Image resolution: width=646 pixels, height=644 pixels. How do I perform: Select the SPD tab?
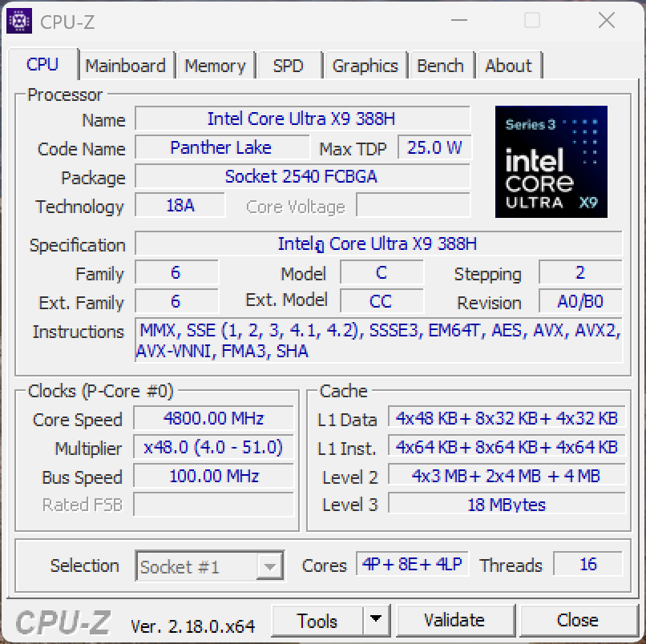(288, 66)
